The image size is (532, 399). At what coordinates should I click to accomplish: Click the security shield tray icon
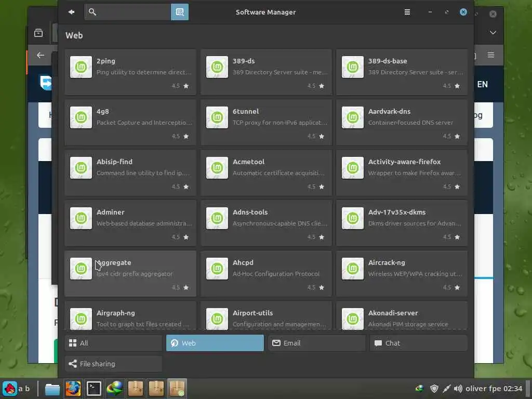434,389
